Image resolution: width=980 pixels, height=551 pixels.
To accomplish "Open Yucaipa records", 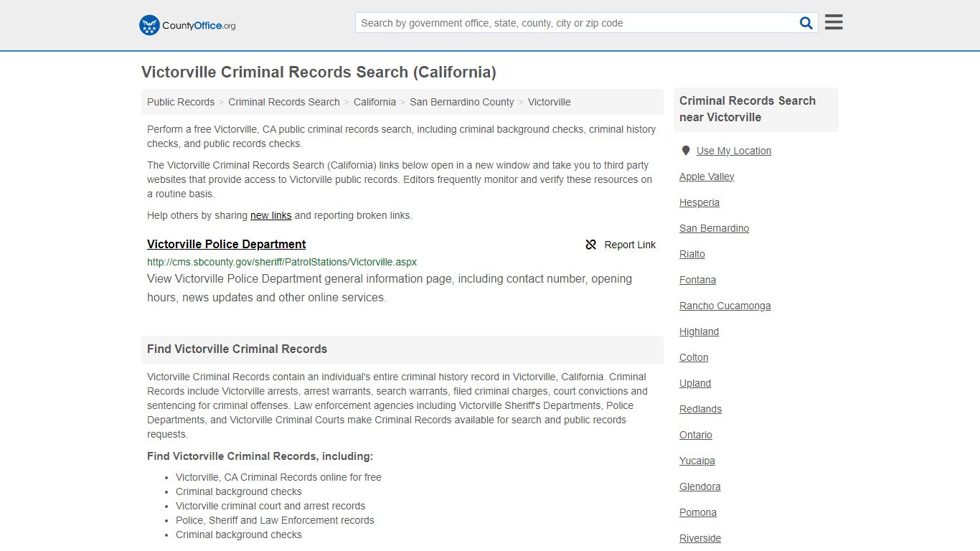I will tap(697, 461).
